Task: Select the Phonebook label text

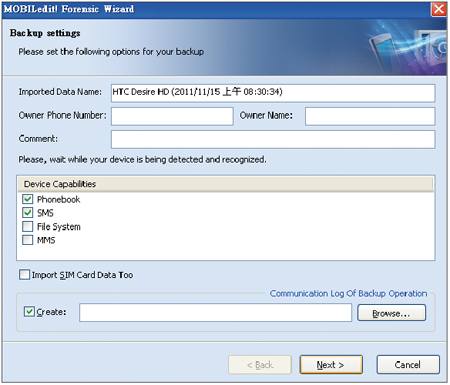Action: (x=59, y=200)
